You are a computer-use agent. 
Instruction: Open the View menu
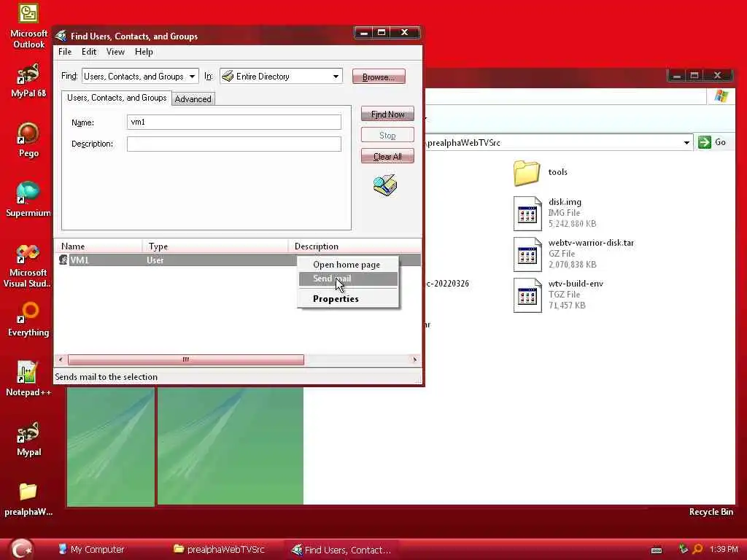click(115, 52)
